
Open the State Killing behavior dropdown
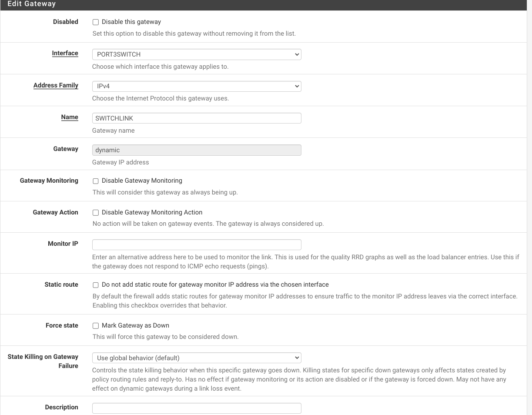tap(197, 358)
